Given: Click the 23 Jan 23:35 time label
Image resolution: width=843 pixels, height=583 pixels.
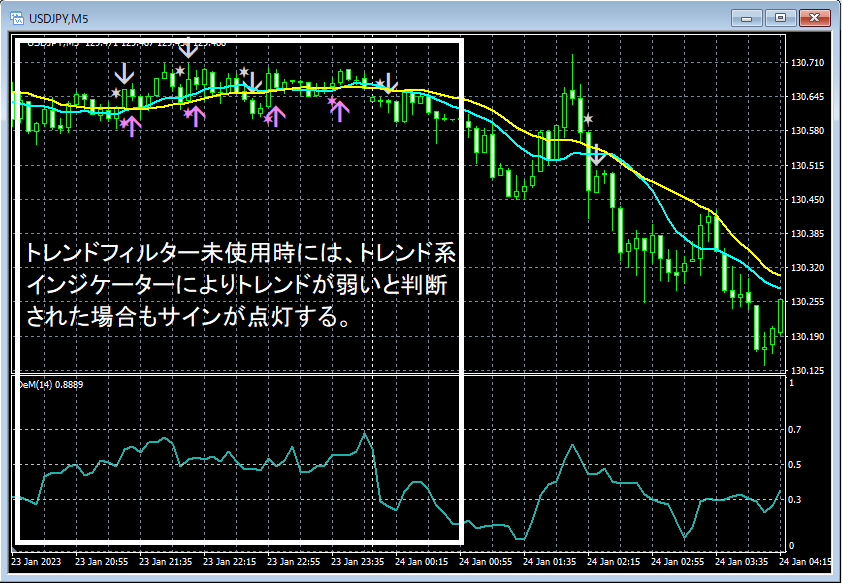Looking at the screenshot, I should point(358,561).
